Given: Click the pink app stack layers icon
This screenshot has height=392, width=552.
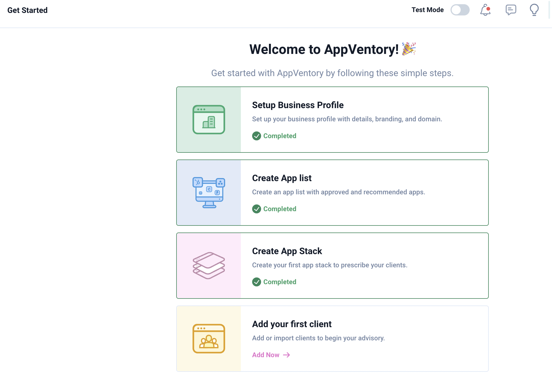Looking at the screenshot, I should 209,266.
